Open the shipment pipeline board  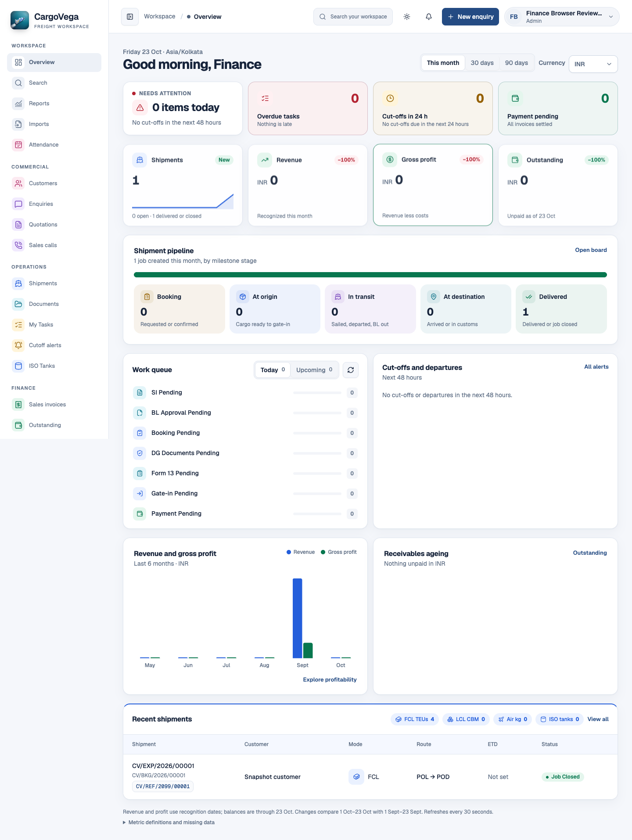(591, 250)
